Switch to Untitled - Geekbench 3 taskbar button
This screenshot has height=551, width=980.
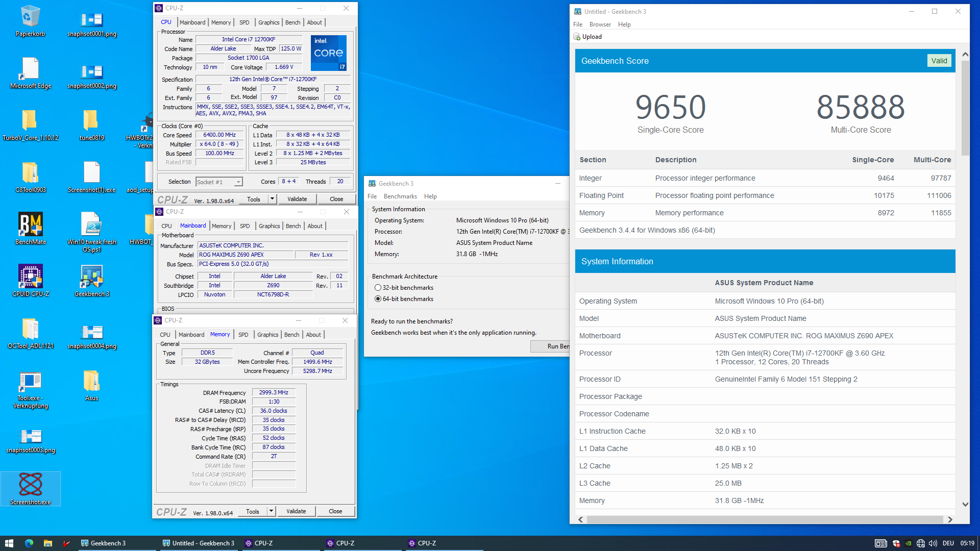coord(198,543)
